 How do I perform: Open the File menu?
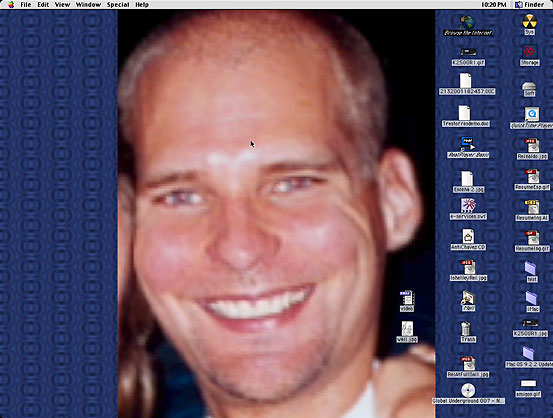click(26, 5)
